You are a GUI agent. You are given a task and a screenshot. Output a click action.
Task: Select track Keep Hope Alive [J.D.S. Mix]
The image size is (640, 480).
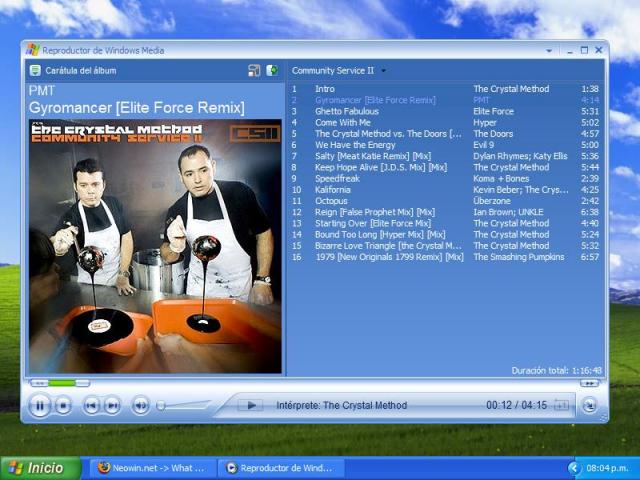[445, 167]
